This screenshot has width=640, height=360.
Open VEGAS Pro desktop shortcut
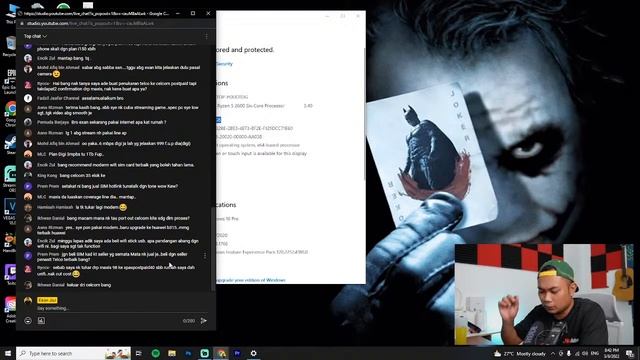click(10, 211)
